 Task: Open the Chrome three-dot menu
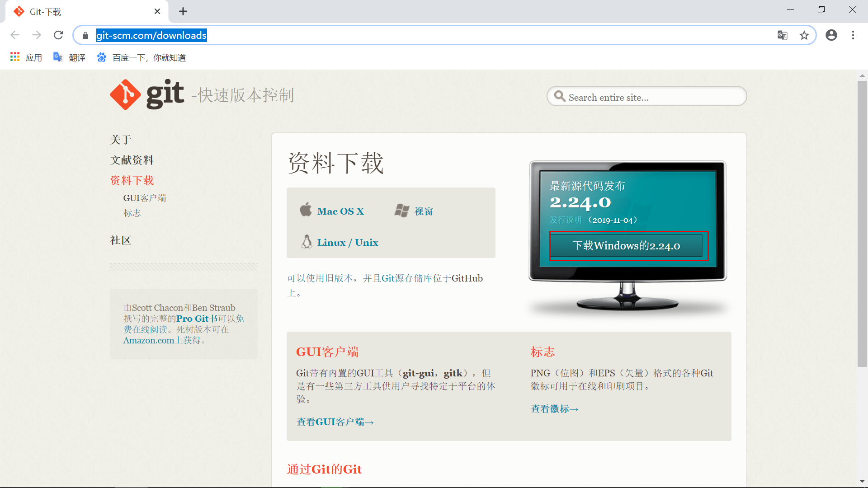click(853, 35)
